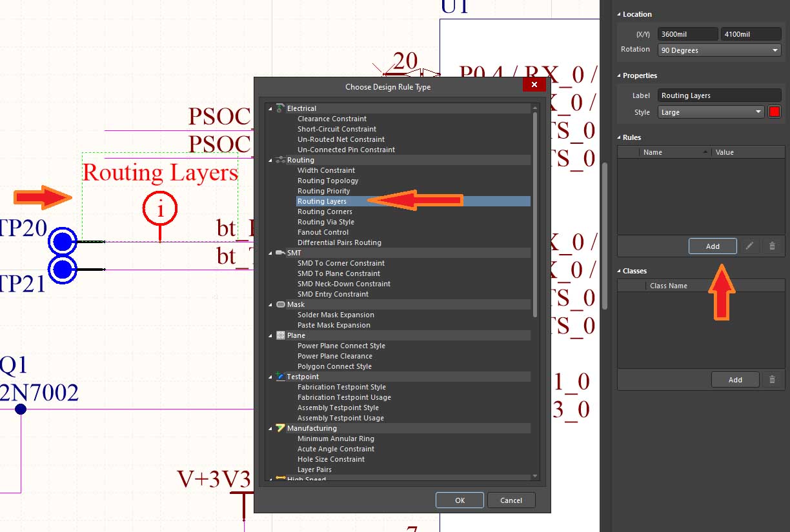Screen dimensions: 790x532
Task: Click the trash icon in Classes section
Action: click(x=772, y=380)
